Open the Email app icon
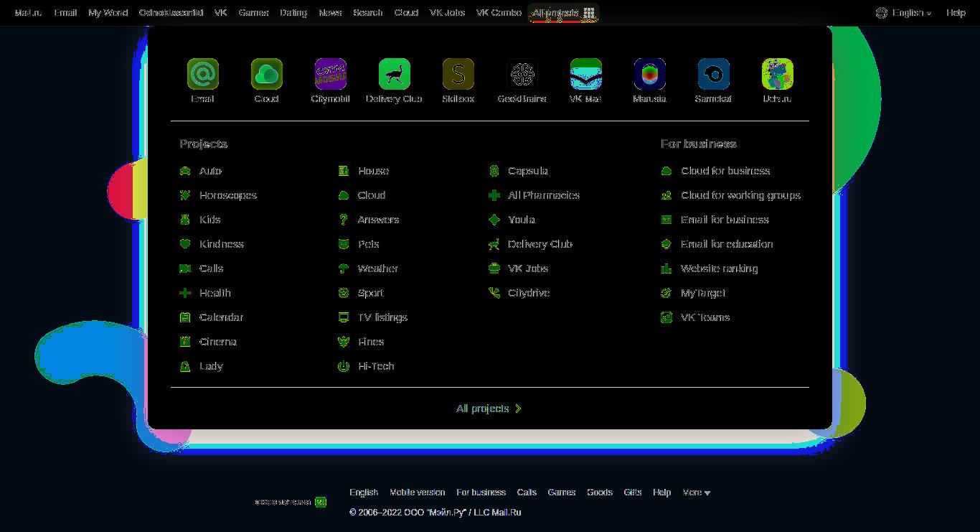The width and height of the screenshot is (980, 532). coord(202,74)
